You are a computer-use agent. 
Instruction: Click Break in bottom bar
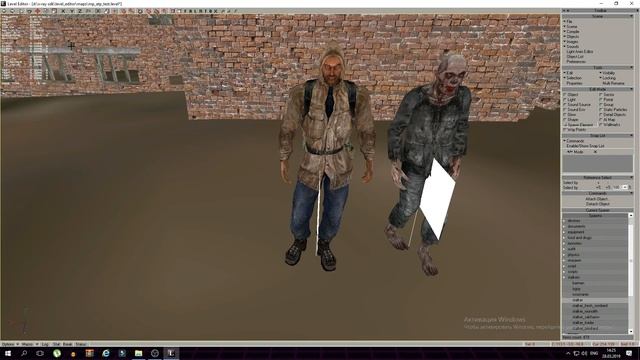pyautogui.click(x=67, y=344)
